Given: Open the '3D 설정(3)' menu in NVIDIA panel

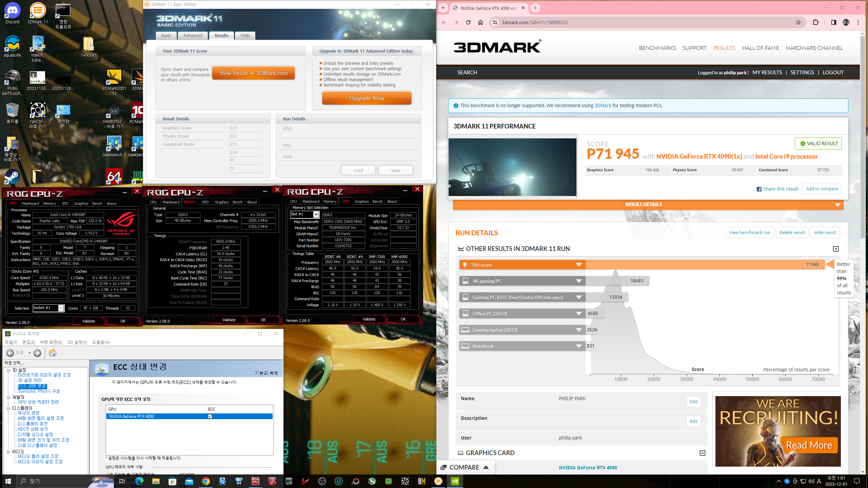Looking at the screenshot, I should pos(77,342).
